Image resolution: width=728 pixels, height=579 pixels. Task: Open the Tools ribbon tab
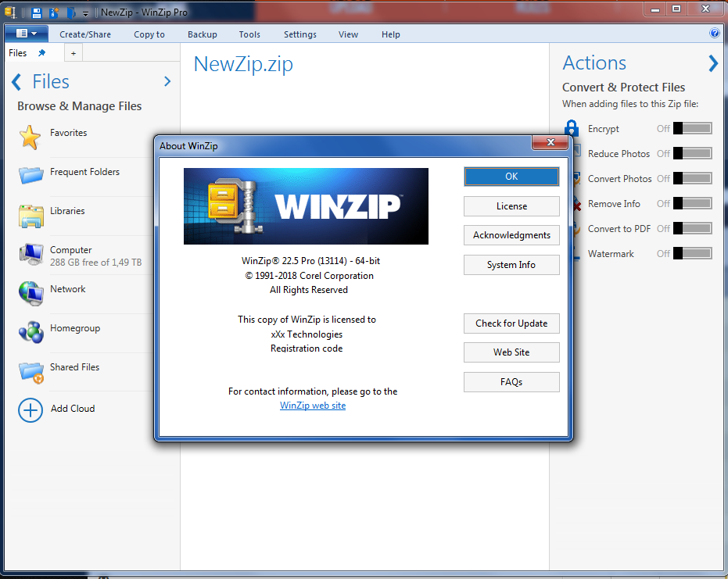(x=249, y=34)
